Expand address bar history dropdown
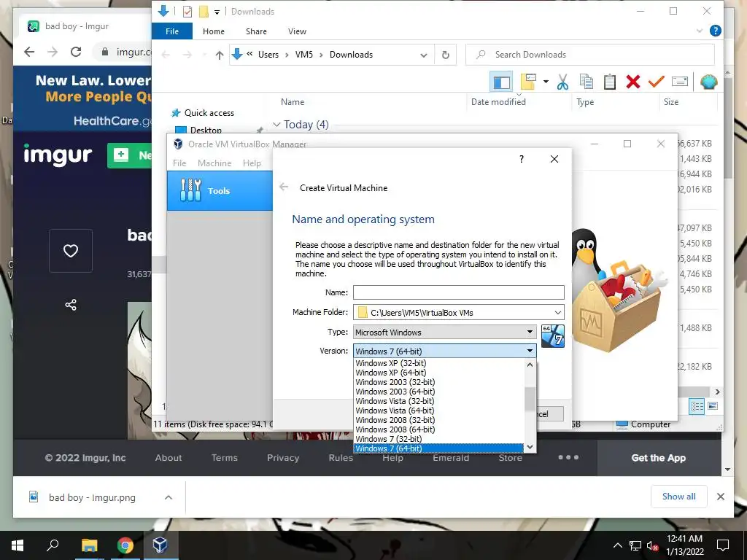 (424, 55)
